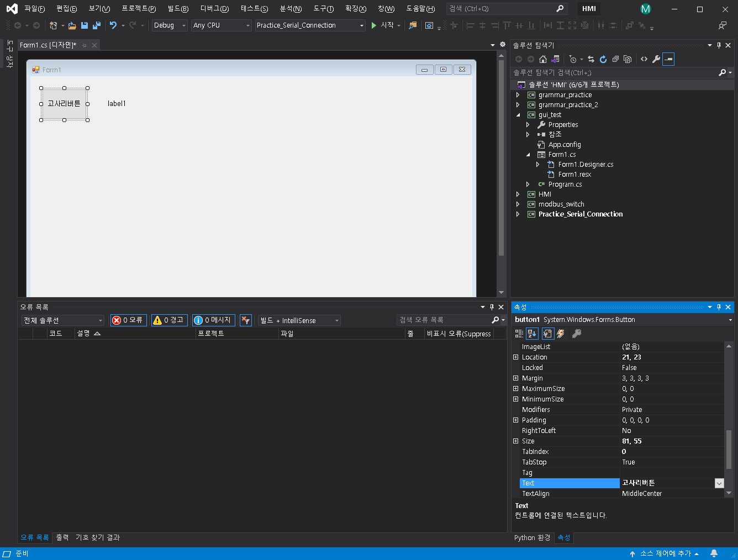The image size is (738, 560).
Task: Save the current file with the disk icon
Action: [x=85, y=25]
